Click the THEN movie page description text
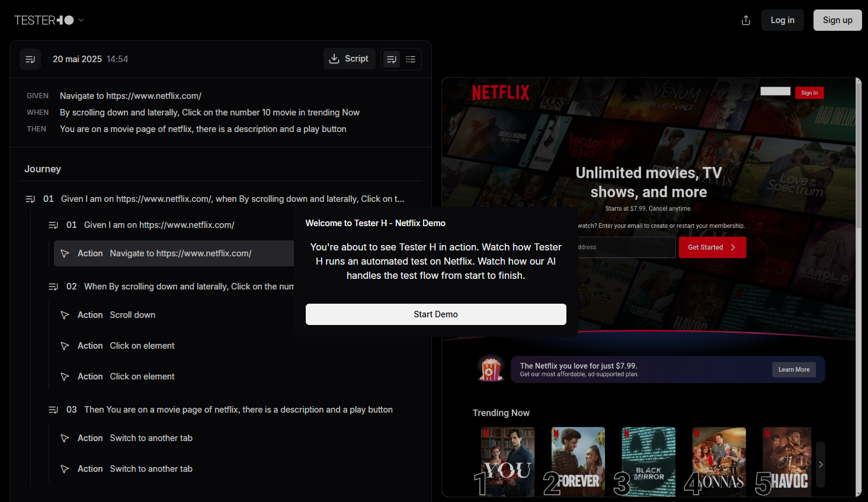 pyautogui.click(x=203, y=129)
